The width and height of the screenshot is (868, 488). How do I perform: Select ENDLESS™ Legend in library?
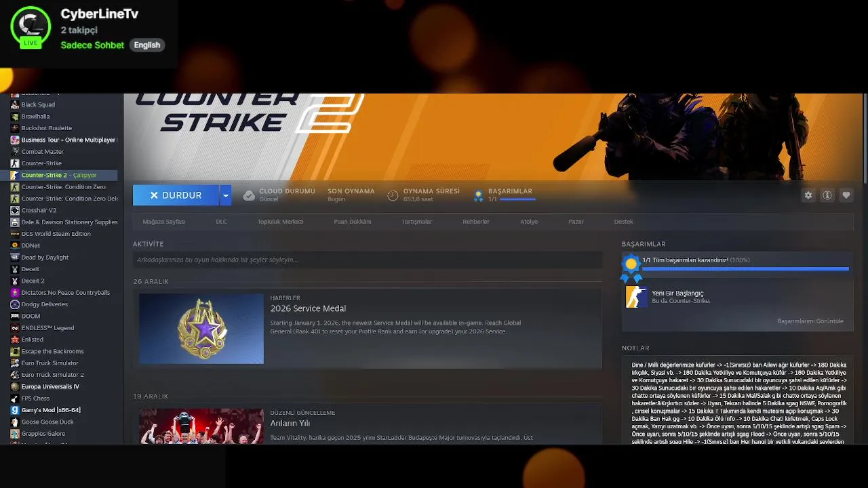[47, 328]
